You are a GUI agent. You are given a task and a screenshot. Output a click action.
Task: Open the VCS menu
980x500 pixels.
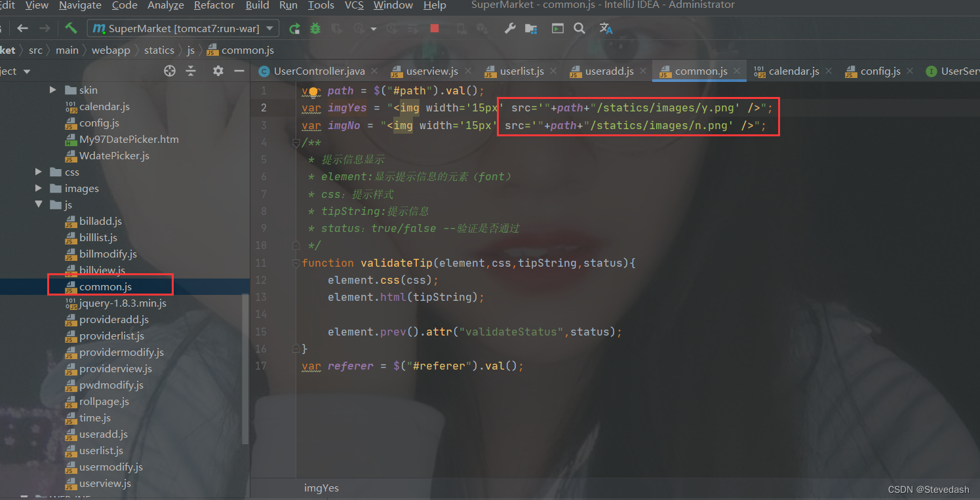tap(354, 5)
